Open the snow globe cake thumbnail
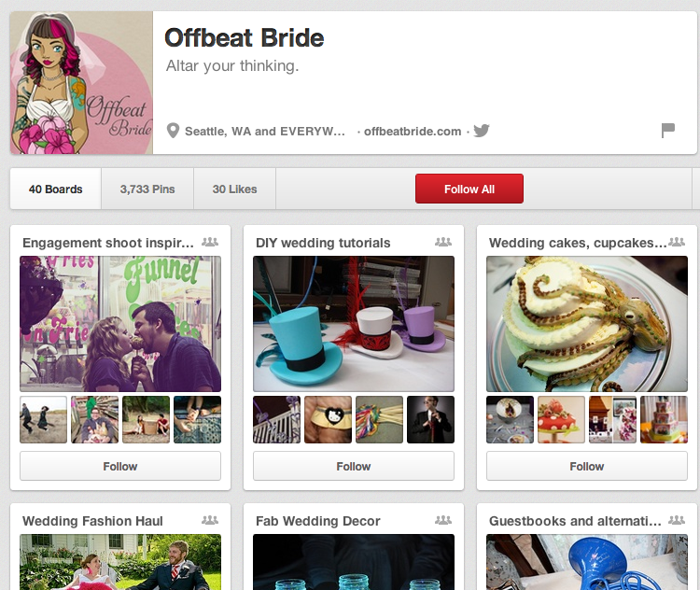The height and width of the screenshot is (590, 700). 510,419
